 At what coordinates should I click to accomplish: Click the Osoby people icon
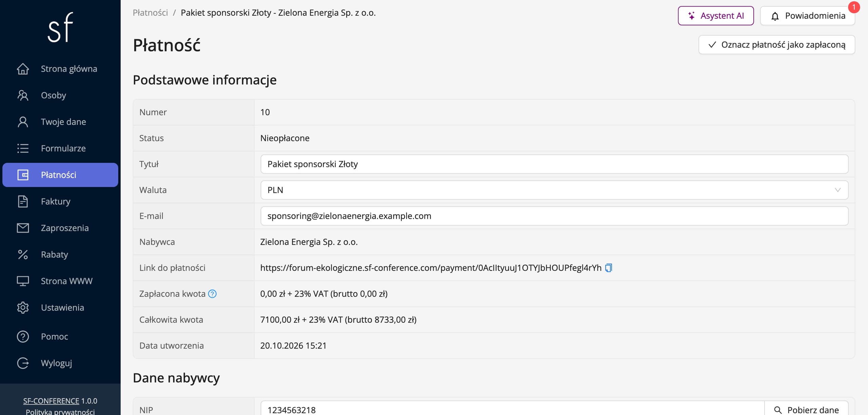tap(23, 95)
